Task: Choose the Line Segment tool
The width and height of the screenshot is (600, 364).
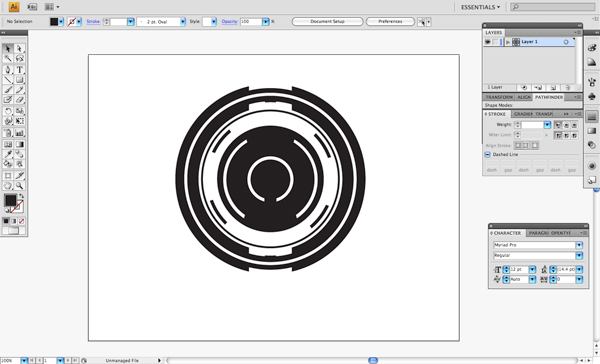Action: coord(8,80)
